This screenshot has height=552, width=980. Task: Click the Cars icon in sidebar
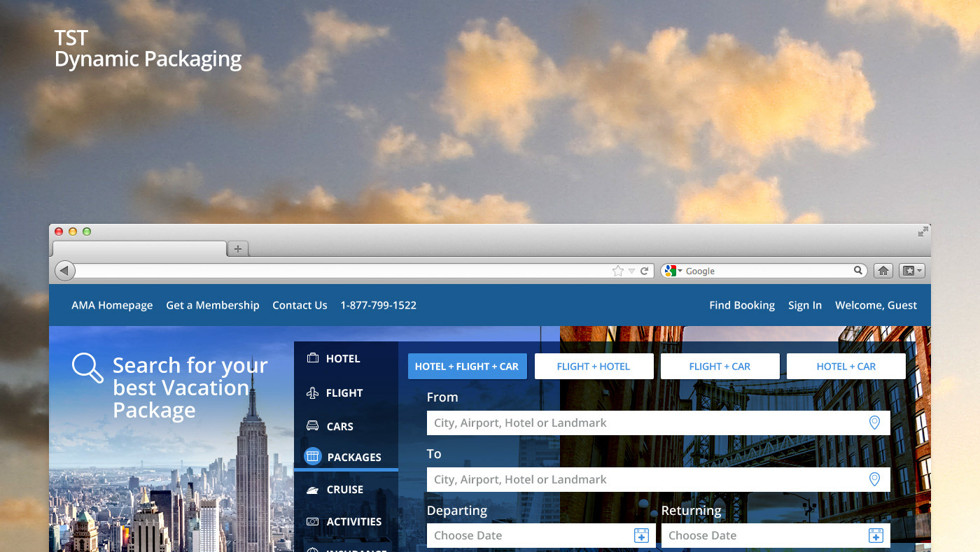click(312, 426)
